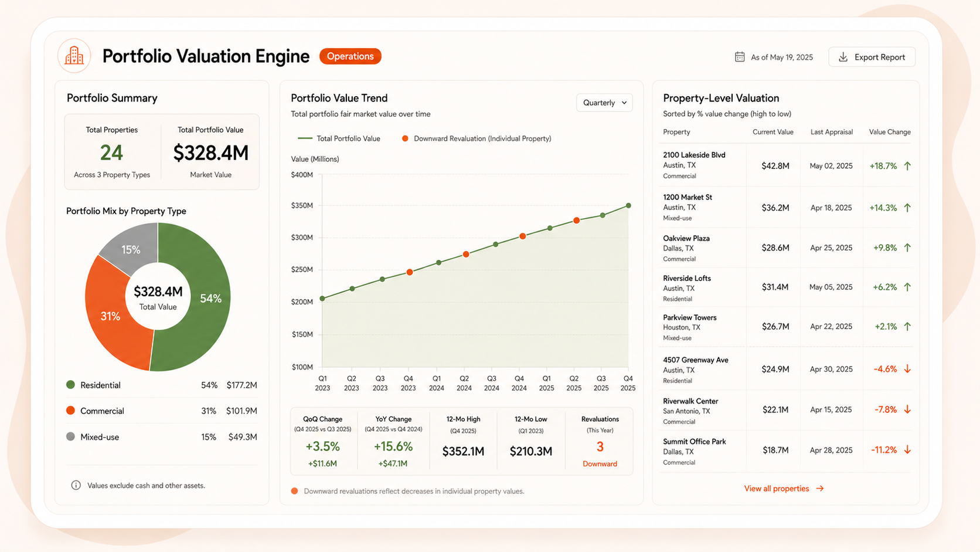Click the 3 Downward revaluations stat

pyautogui.click(x=600, y=447)
